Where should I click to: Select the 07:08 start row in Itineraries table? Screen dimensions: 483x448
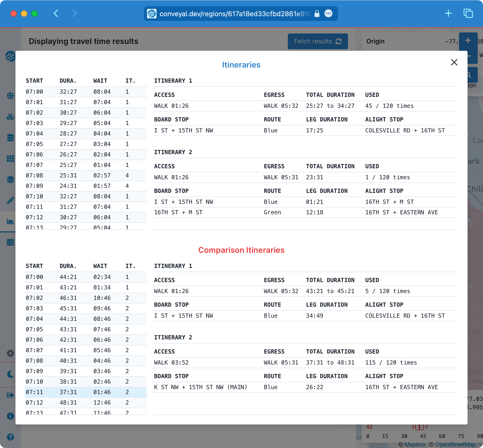(85, 175)
